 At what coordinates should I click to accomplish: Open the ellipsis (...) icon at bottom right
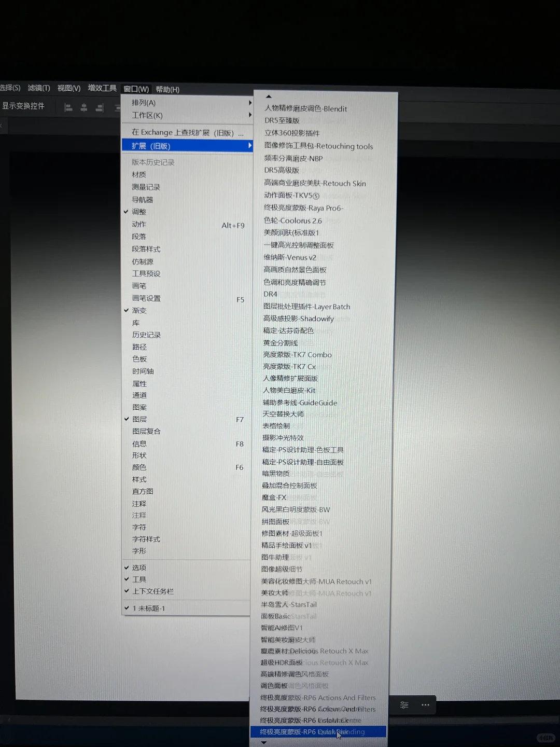(426, 704)
